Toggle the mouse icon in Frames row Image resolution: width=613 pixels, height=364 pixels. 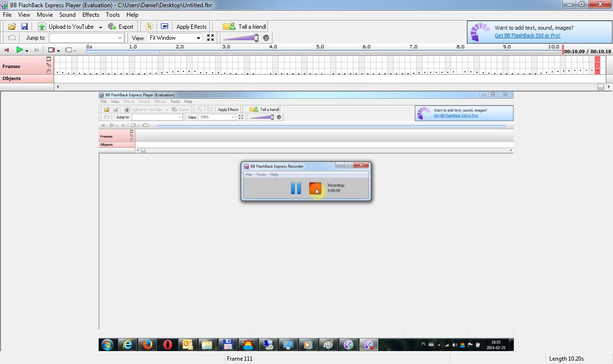(x=49, y=71)
